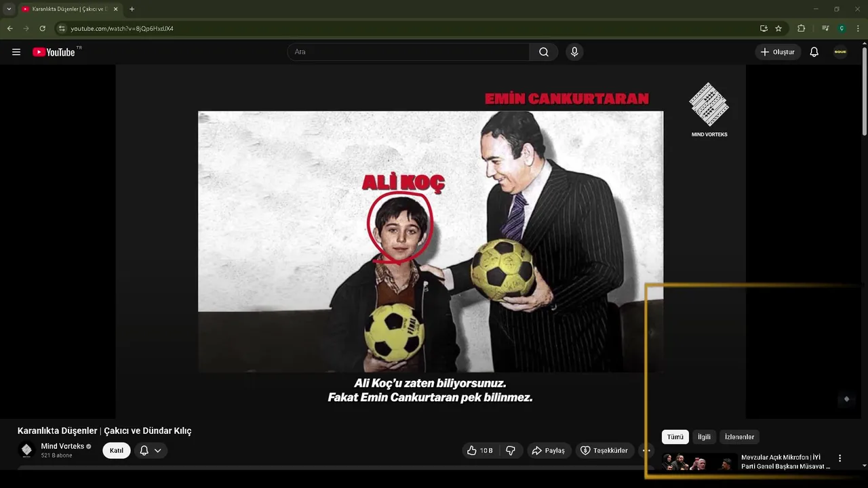The width and height of the screenshot is (868, 488).
Task: Click the verified badge beside Mind Vorteks
Action: click(x=89, y=447)
